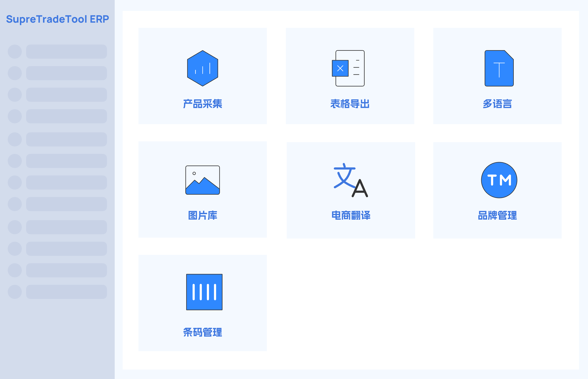
Task: Select the 电商翻译 label
Action: 351,215
